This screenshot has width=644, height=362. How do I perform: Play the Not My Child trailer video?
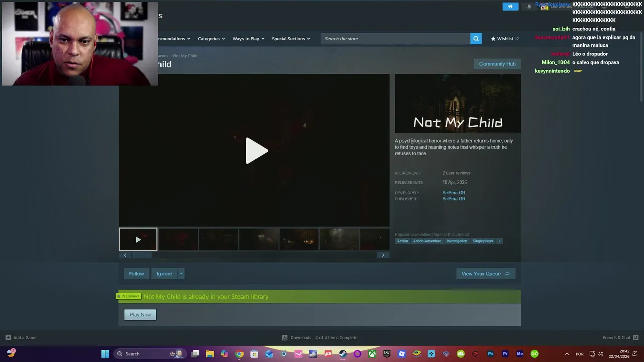[256, 151]
